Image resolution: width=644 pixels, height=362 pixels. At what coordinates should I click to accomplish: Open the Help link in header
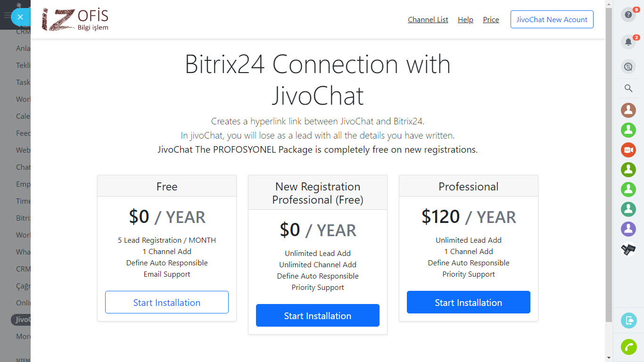coord(465,20)
